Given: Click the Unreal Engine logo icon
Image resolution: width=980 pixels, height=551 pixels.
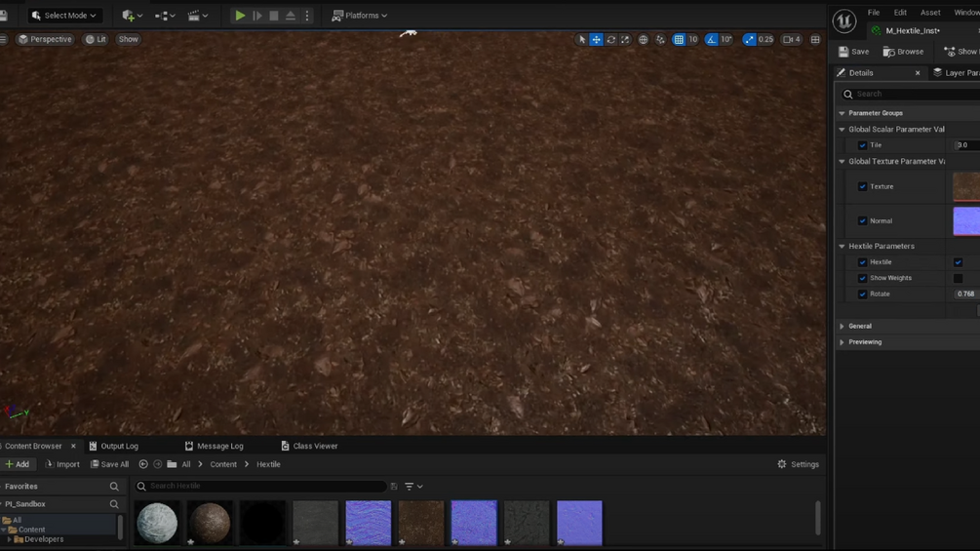Looking at the screenshot, I should click(x=844, y=20).
